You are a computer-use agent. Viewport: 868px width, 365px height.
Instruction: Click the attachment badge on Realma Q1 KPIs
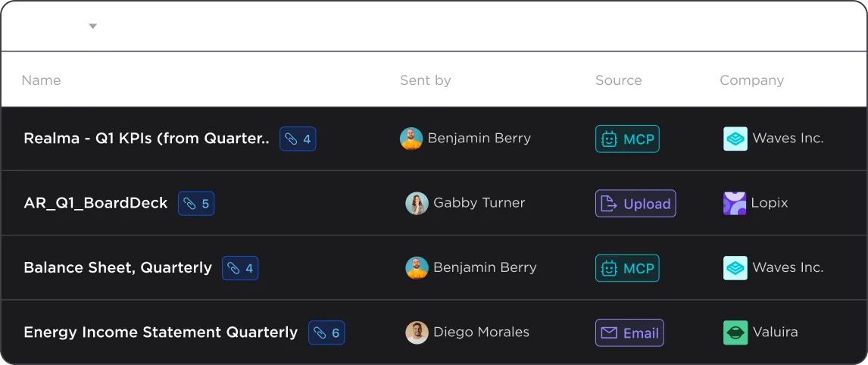[x=298, y=139]
